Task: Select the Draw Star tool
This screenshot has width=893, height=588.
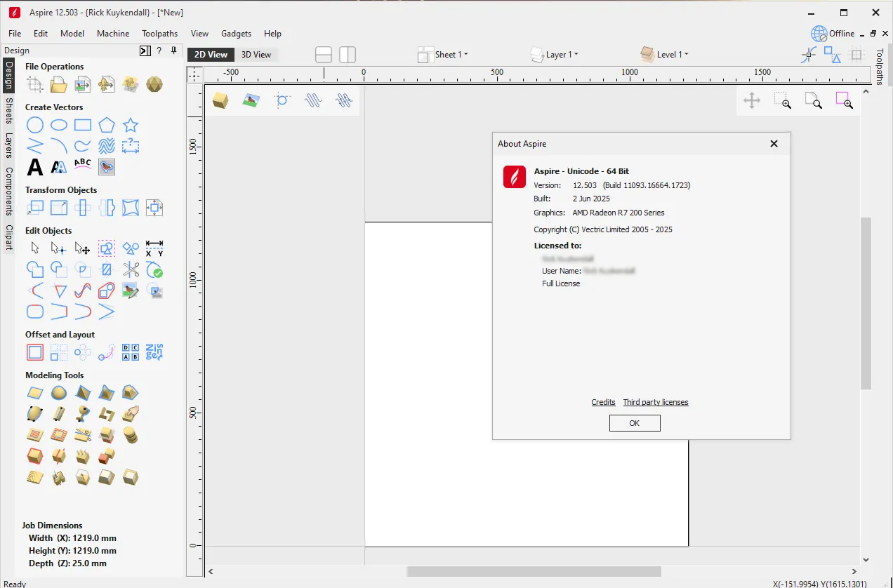Action: pyautogui.click(x=131, y=126)
